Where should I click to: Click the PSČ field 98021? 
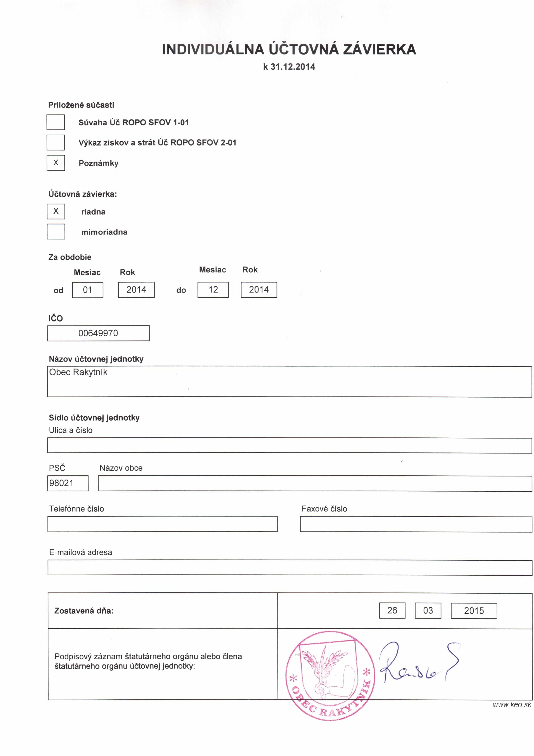click(x=68, y=483)
